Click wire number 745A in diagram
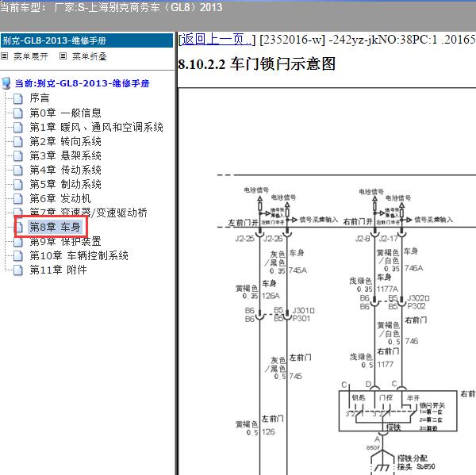The height and width of the screenshot is (475, 476). [x=297, y=270]
